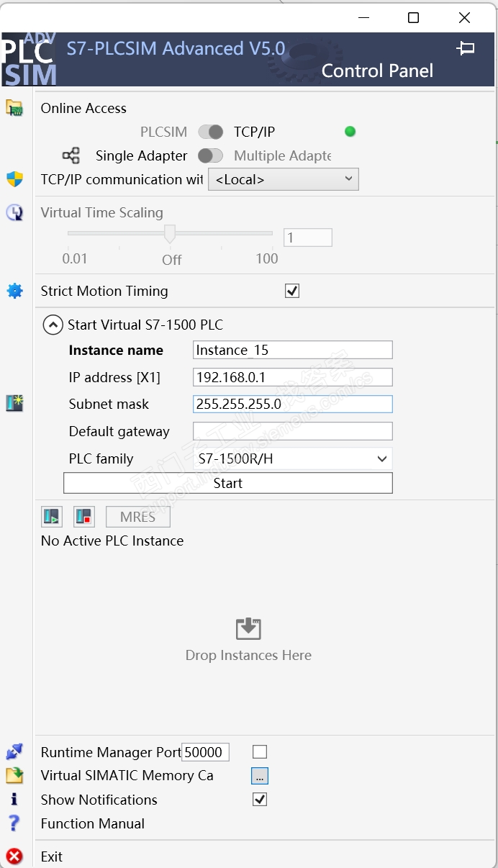
Task: Click the time scaling value box showing 1
Action: point(308,238)
